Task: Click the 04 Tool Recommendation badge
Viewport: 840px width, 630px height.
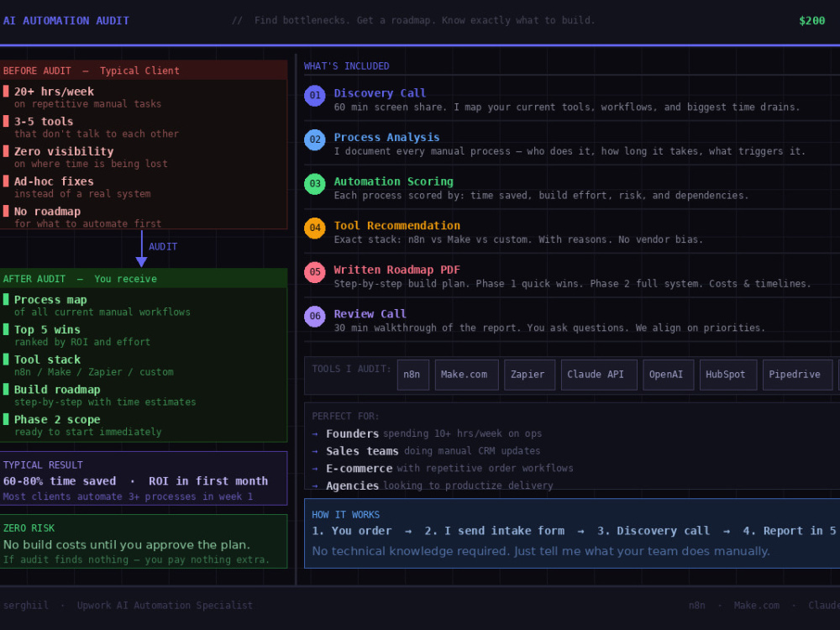Action: point(314,228)
